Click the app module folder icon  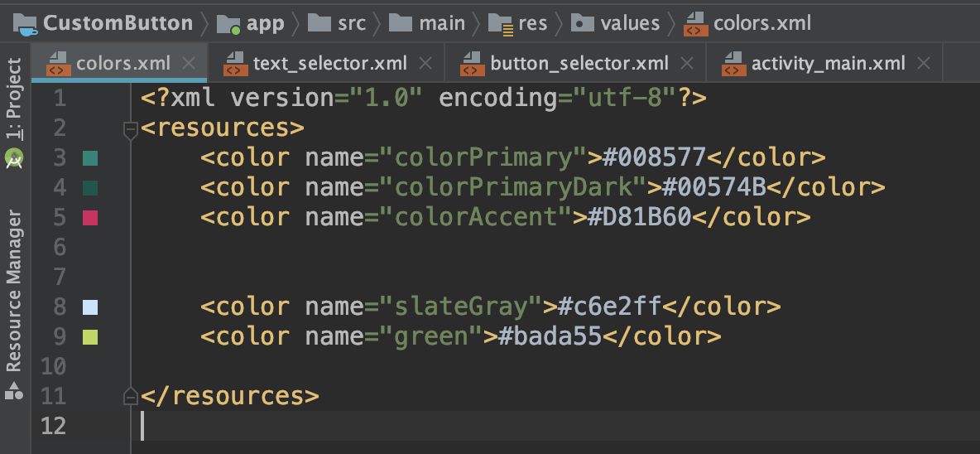click(x=228, y=24)
